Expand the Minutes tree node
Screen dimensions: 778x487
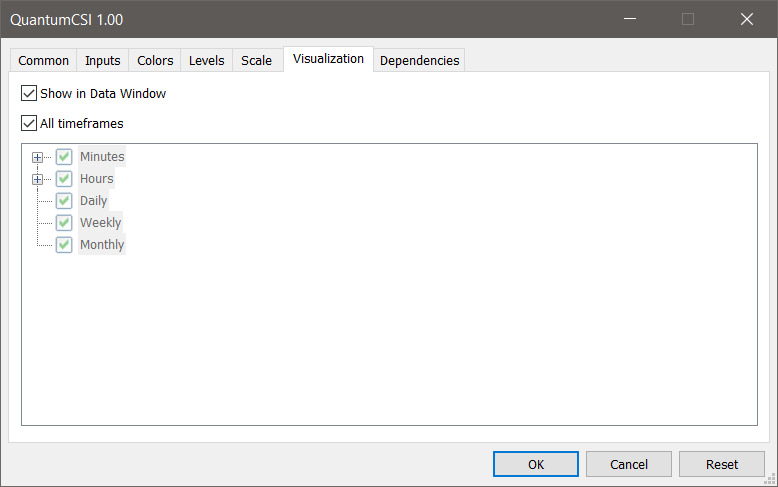point(37,157)
